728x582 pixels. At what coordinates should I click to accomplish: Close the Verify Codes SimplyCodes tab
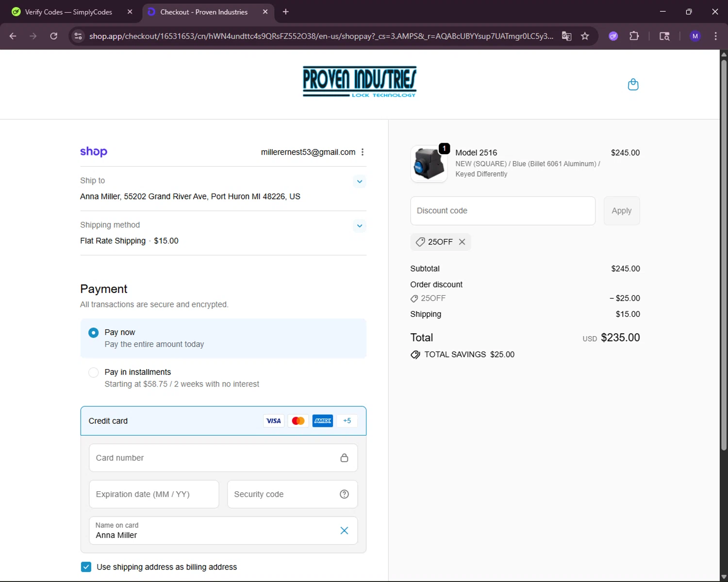pyautogui.click(x=130, y=12)
